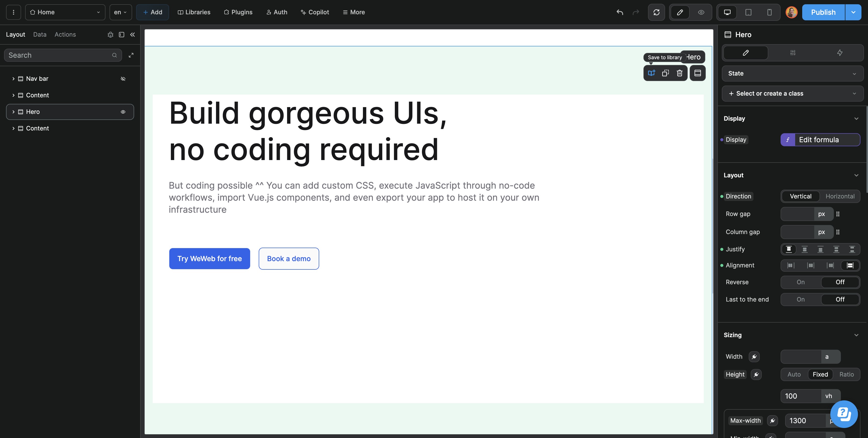Open the Home page selector dropdown
Image resolution: width=868 pixels, height=438 pixels.
65,13
